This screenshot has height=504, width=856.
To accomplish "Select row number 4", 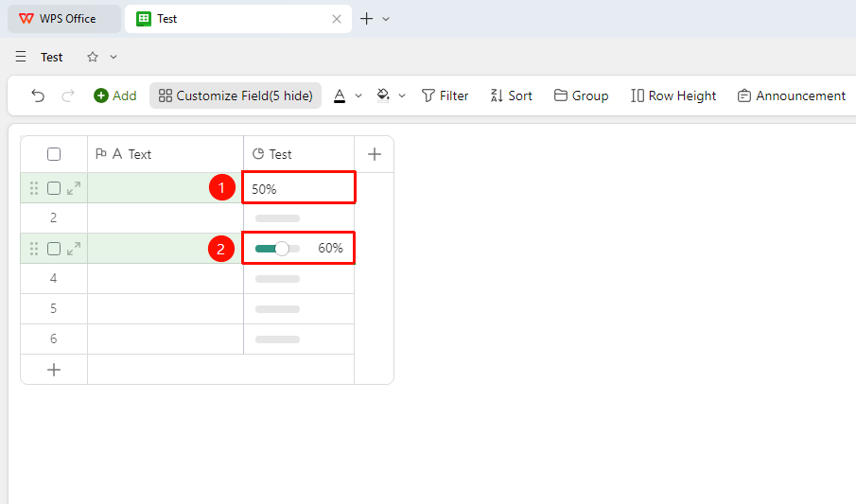I will [54, 279].
